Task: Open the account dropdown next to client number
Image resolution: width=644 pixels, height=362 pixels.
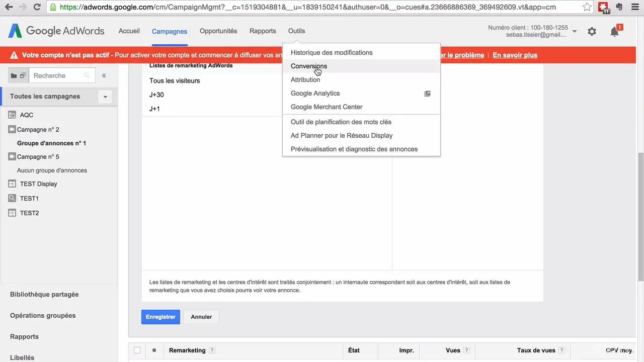Action: [x=575, y=31]
